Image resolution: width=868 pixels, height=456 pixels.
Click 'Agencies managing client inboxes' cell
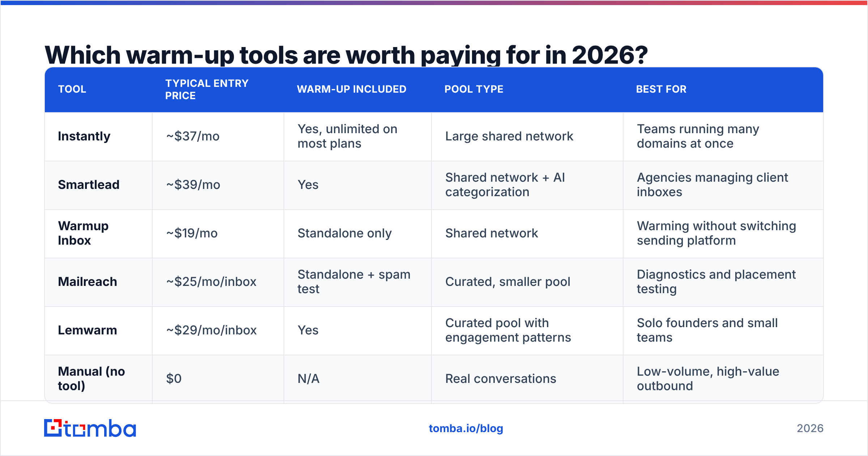click(723, 185)
